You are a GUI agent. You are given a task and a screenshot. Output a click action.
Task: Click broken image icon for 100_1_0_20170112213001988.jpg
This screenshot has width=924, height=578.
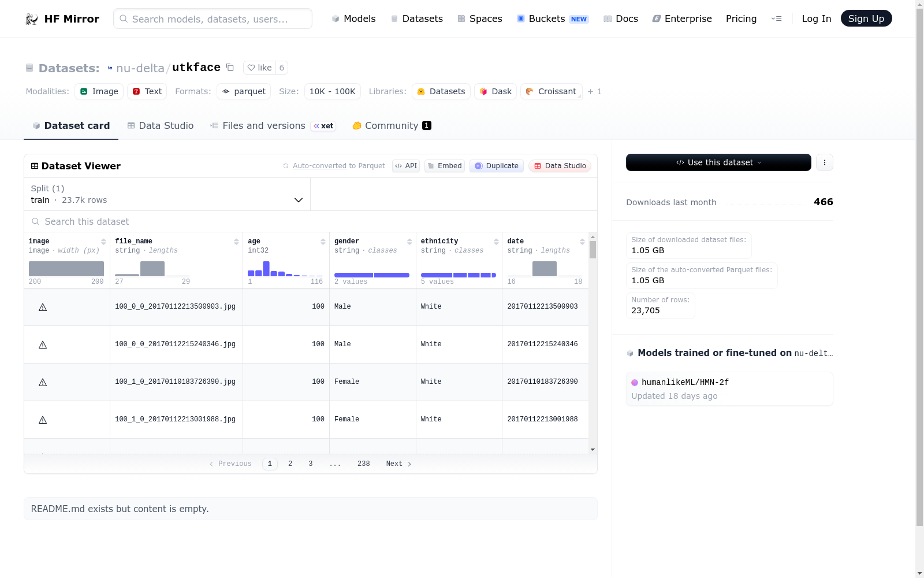[x=43, y=420]
